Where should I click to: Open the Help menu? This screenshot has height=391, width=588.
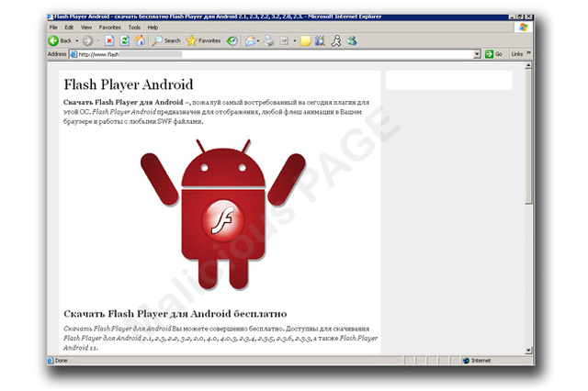(x=153, y=28)
